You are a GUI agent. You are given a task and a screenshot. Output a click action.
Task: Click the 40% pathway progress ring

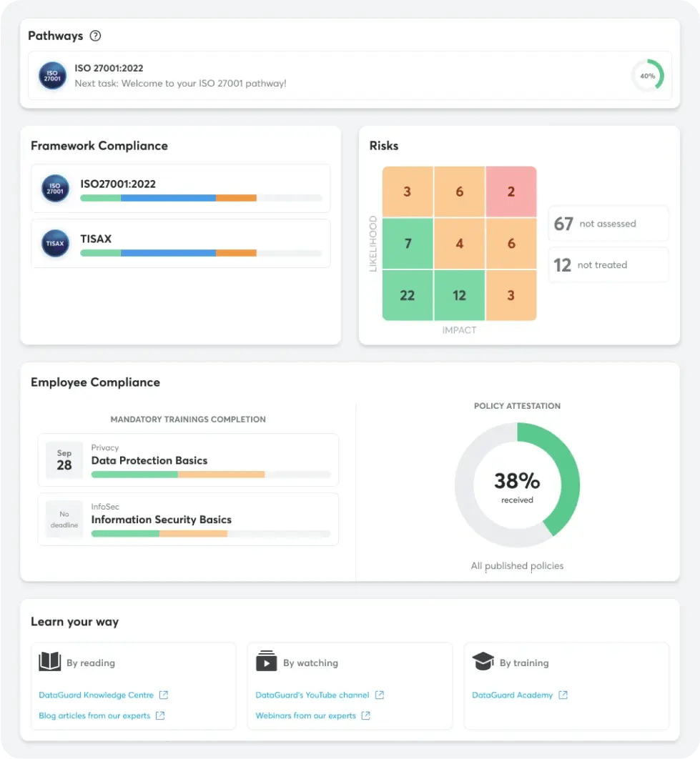(647, 75)
